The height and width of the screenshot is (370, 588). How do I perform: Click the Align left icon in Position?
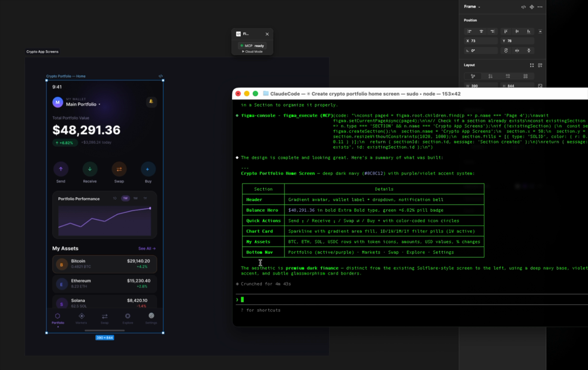tap(469, 31)
